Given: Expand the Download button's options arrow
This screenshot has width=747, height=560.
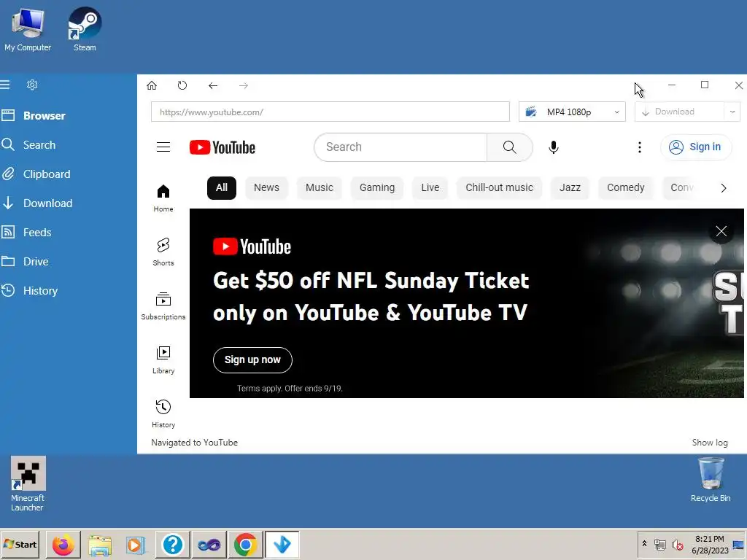Looking at the screenshot, I should pyautogui.click(x=732, y=112).
